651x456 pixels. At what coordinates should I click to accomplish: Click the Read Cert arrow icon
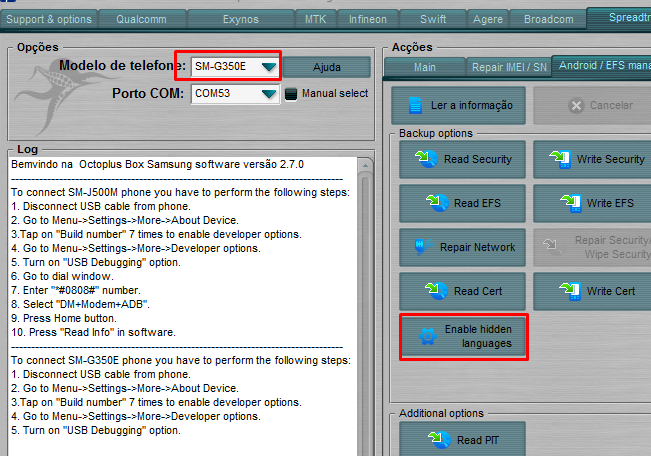436,291
